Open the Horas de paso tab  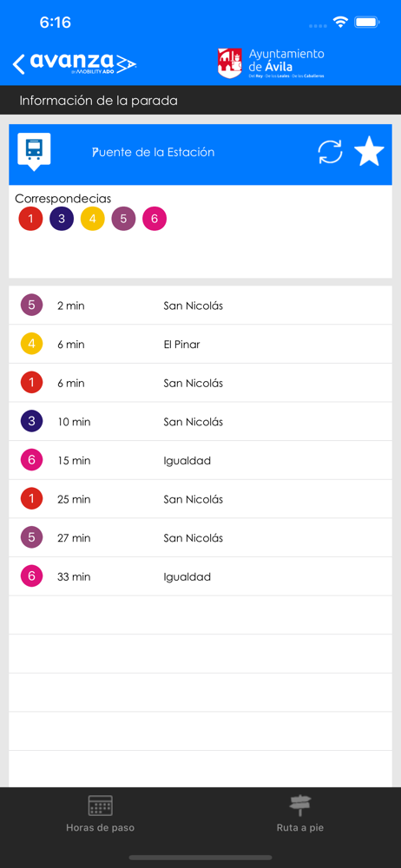101,814
